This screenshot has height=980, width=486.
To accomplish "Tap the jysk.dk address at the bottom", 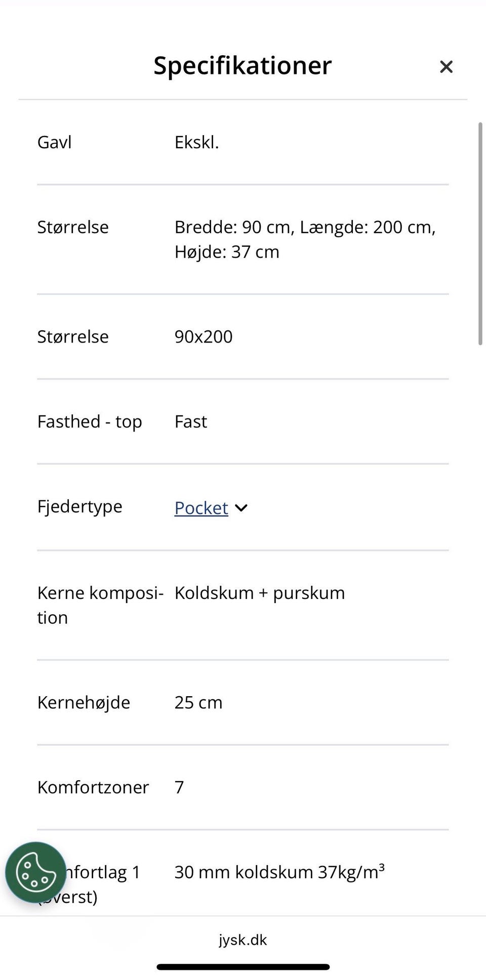I will point(243,940).
